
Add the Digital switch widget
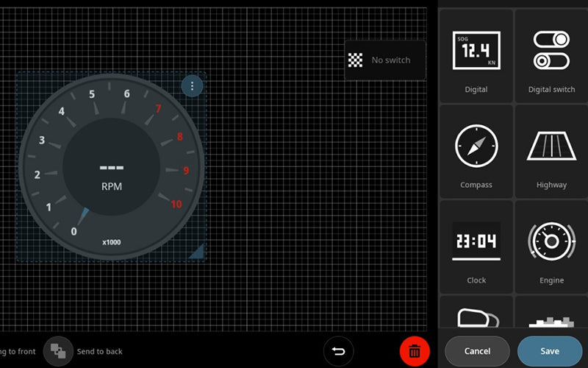[x=551, y=56]
